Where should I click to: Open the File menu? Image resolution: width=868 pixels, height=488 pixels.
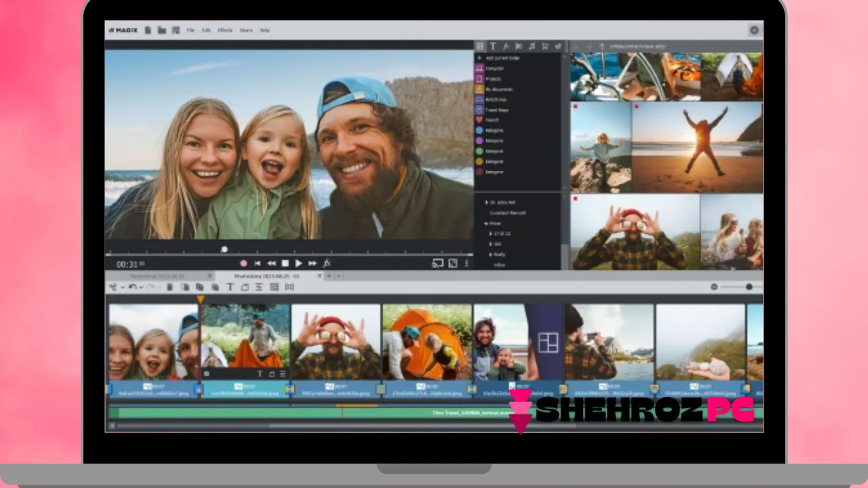pyautogui.click(x=191, y=30)
